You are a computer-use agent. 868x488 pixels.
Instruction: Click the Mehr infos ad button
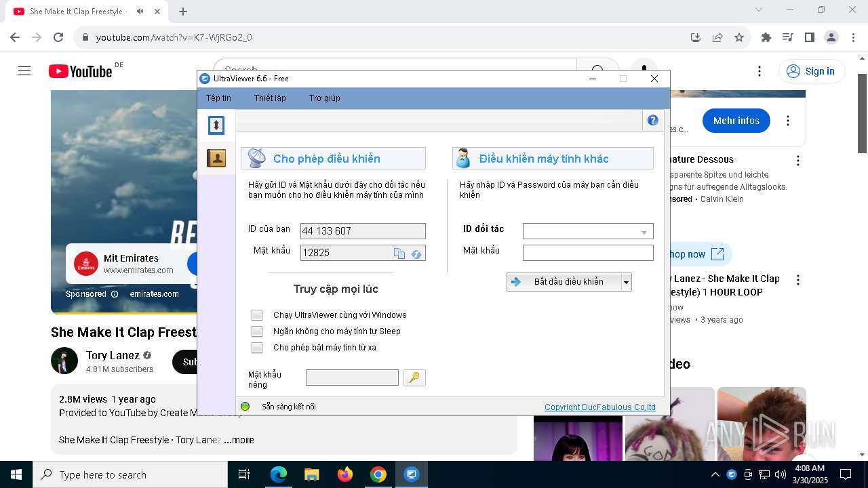pos(736,121)
